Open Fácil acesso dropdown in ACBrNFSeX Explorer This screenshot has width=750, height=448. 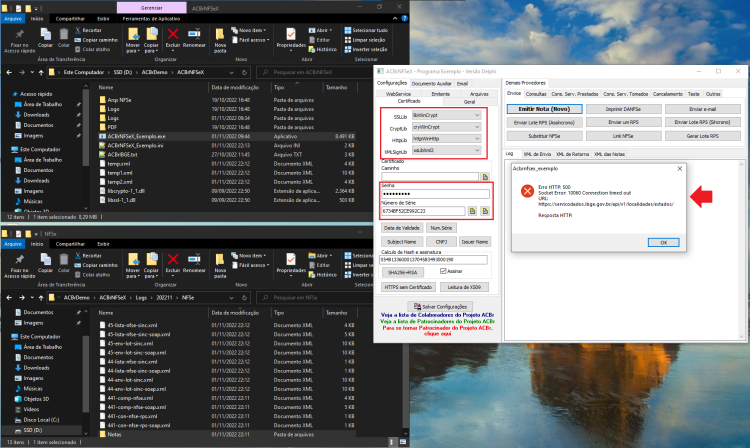(251, 40)
